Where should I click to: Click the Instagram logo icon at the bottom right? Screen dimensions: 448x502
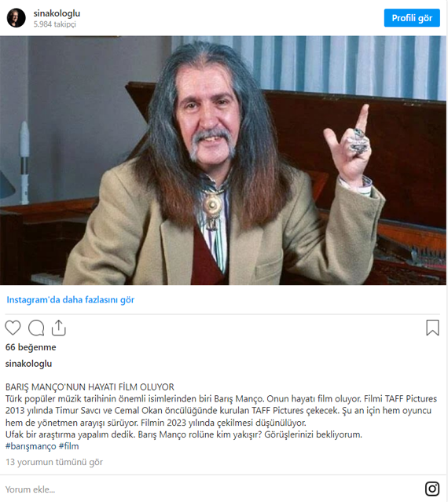[x=432, y=489]
